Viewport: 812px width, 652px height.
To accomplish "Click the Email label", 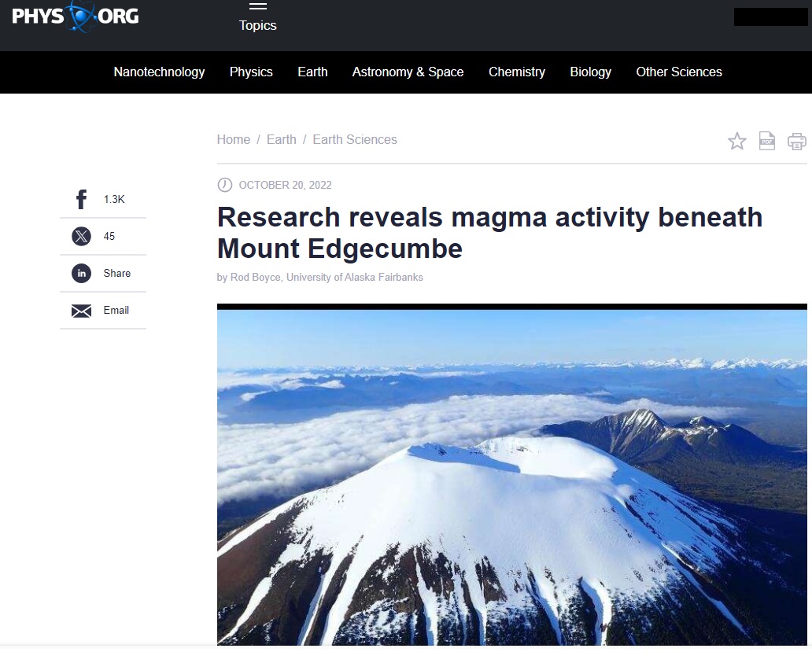I will [x=116, y=310].
